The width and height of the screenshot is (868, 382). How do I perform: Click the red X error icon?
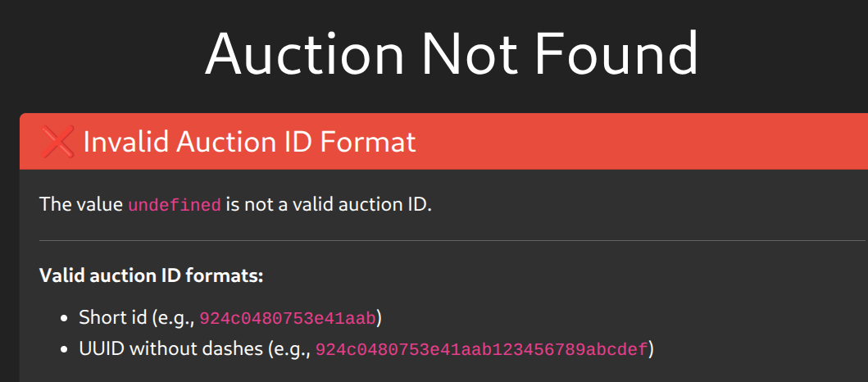[x=57, y=143]
